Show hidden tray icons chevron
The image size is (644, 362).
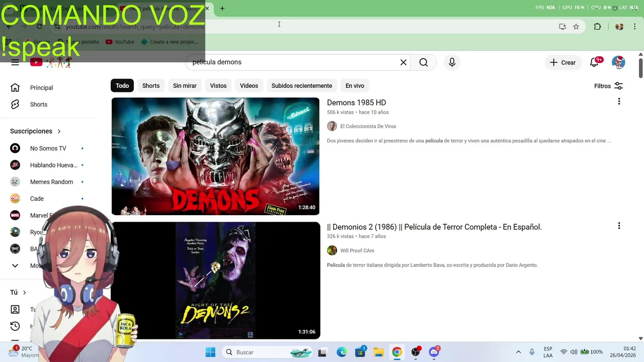click(518, 352)
